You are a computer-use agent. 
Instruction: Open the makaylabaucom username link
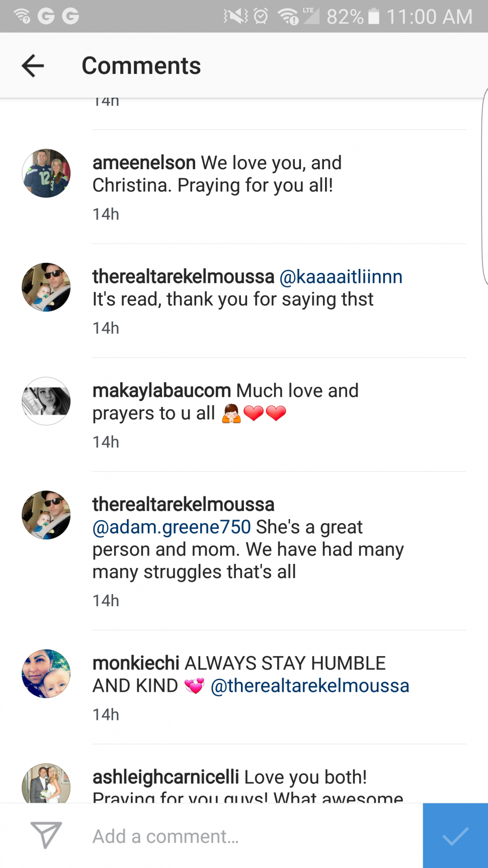click(x=161, y=391)
